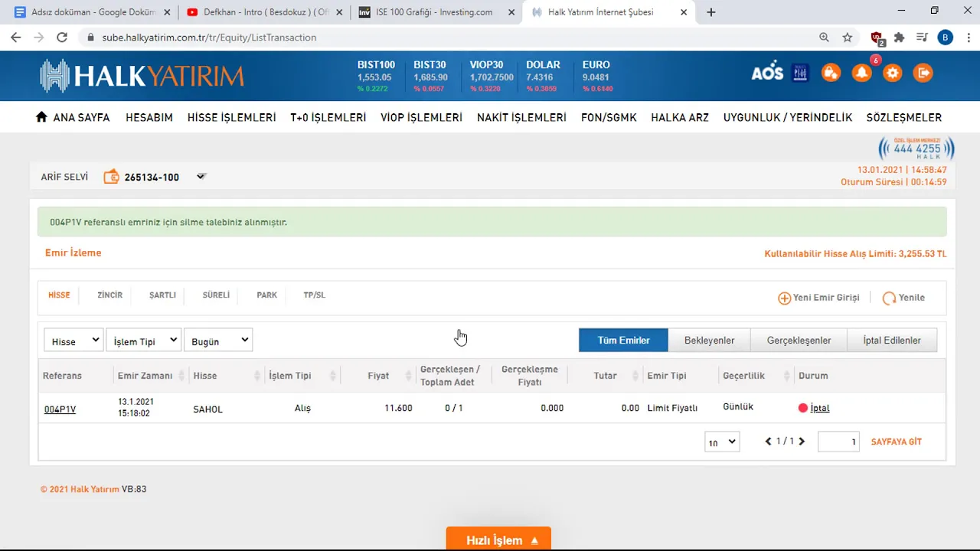Click the AOS icon in the header
The width and height of the screenshot is (980, 551).
coord(767,73)
